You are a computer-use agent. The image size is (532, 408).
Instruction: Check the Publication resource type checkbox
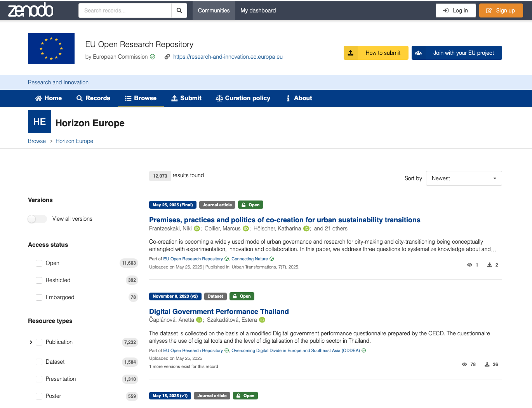39,342
